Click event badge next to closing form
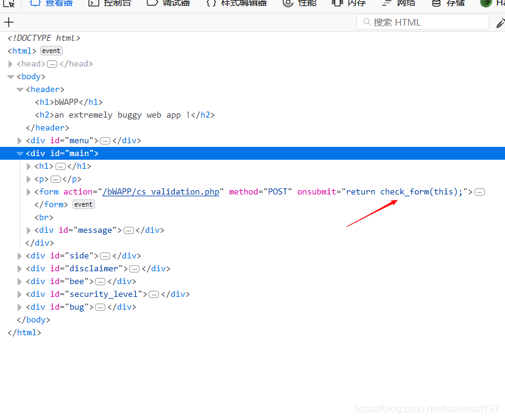This screenshot has width=505, height=420. (x=83, y=204)
